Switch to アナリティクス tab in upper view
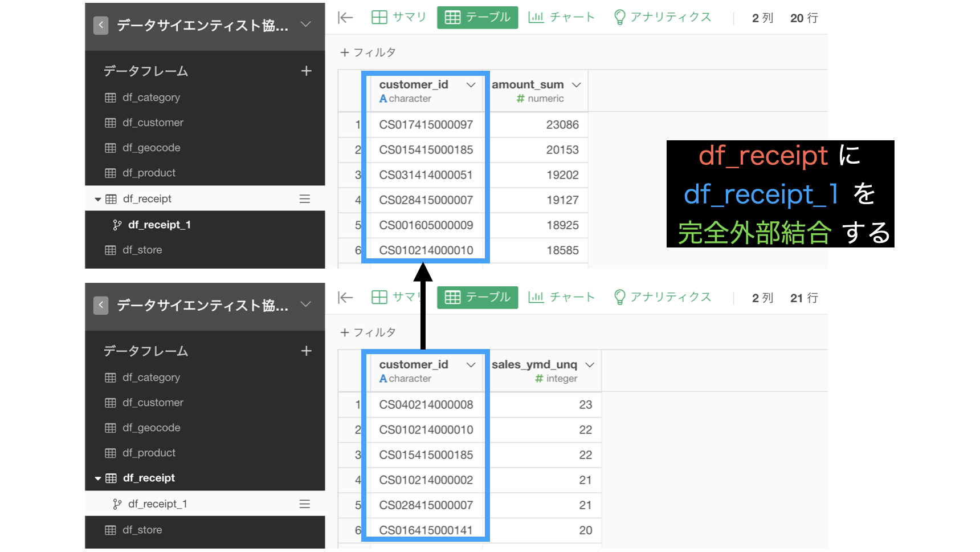 click(663, 17)
